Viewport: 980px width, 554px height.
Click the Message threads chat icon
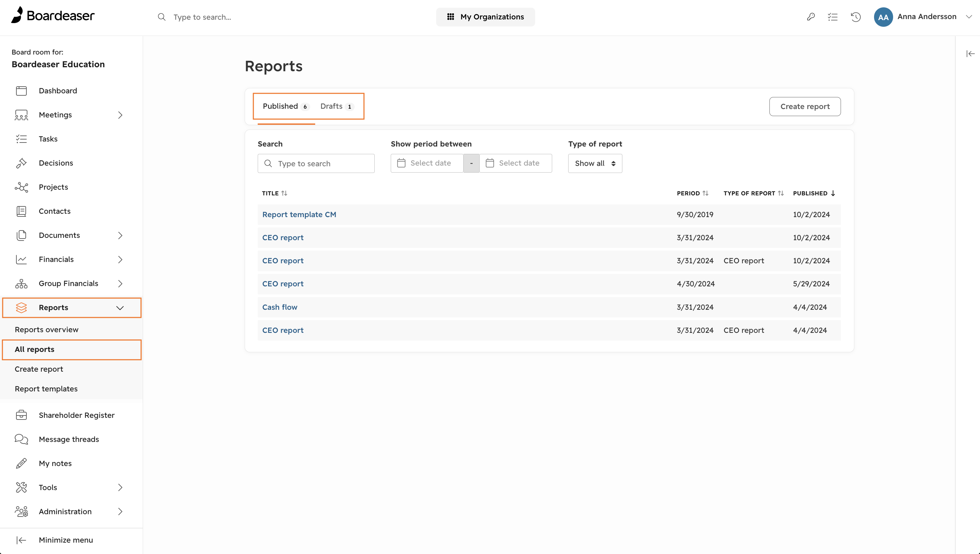point(21,439)
